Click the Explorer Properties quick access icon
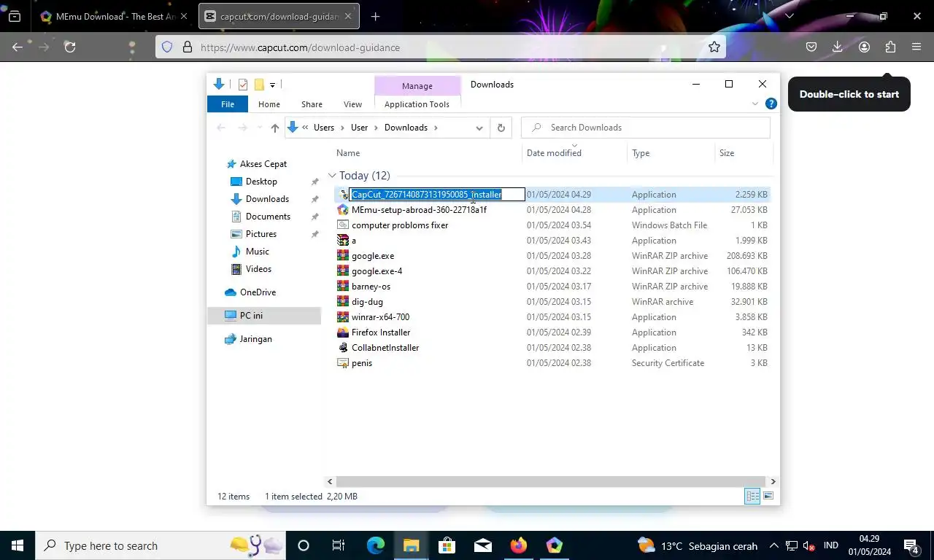Image resolution: width=934 pixels, height=560 pixels. tap(243, 85)
